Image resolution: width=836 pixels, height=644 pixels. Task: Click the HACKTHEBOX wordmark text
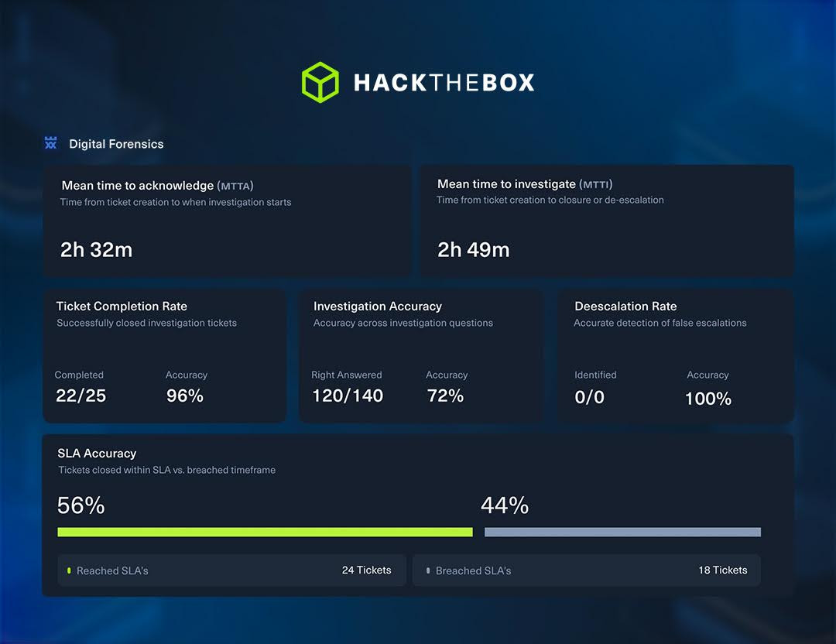click(444, 83)
